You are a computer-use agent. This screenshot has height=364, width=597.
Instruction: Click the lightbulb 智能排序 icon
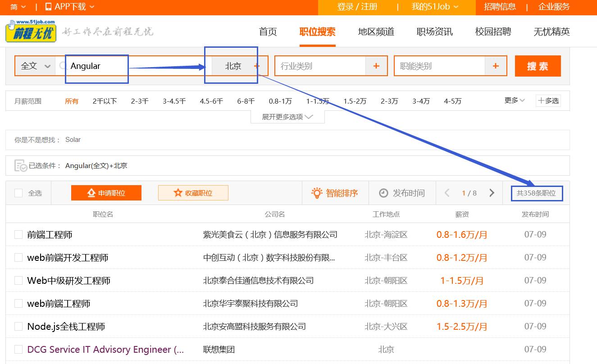317,193
